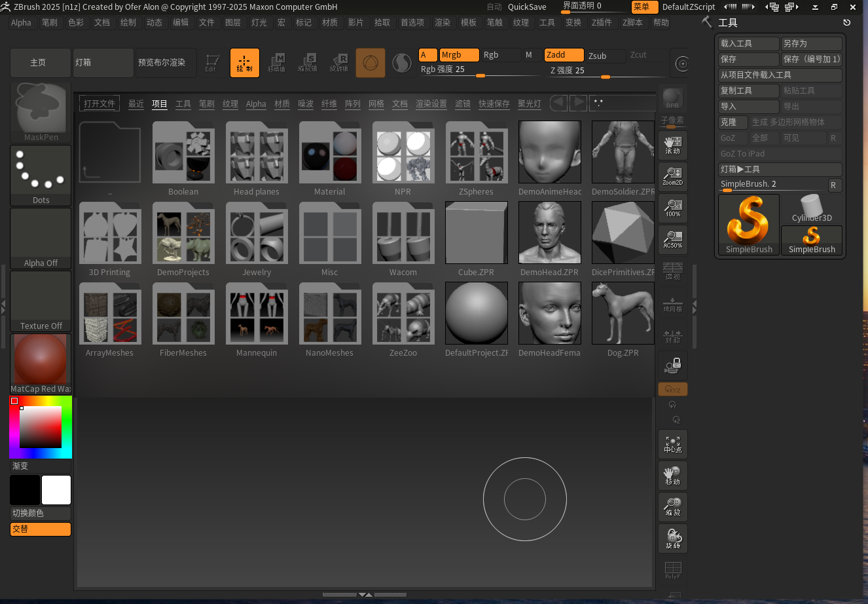Click the 中心点 frame icon

click(672, 444)
